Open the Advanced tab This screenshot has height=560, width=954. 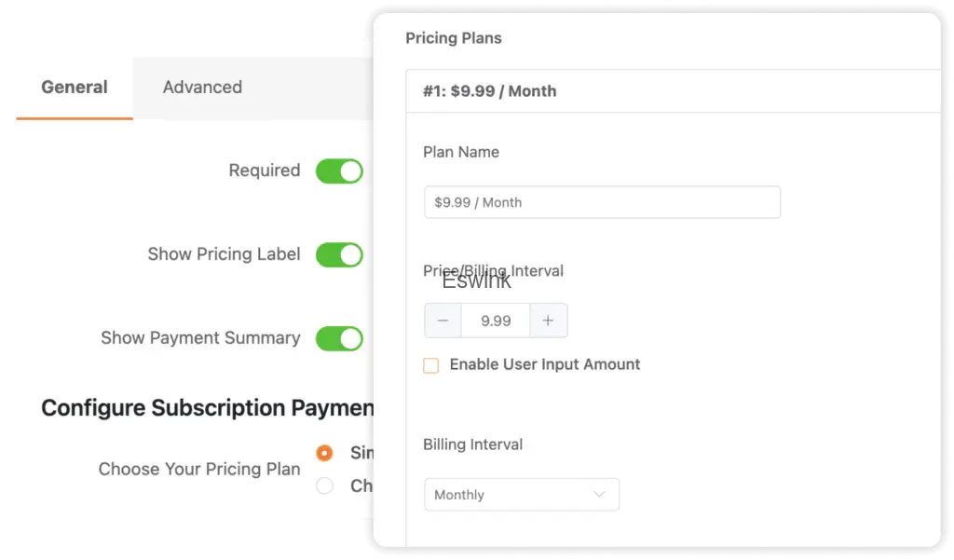[x=202, y=88]
